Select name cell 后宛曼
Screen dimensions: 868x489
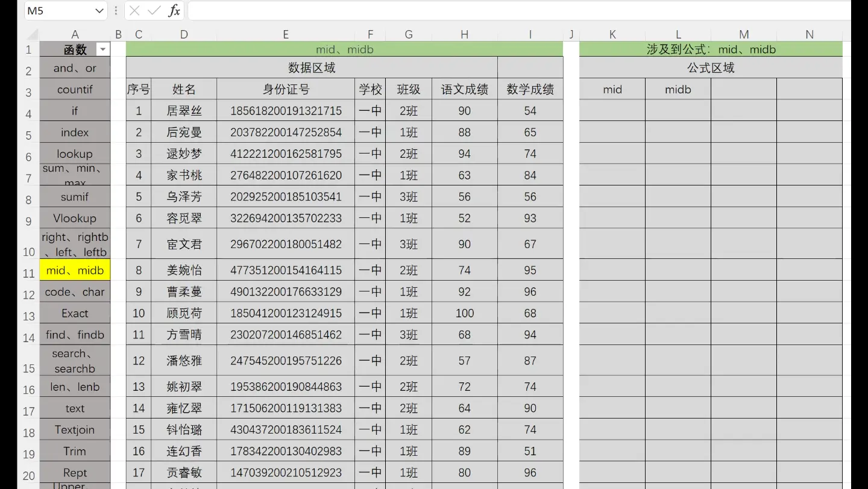click(184, 132)
